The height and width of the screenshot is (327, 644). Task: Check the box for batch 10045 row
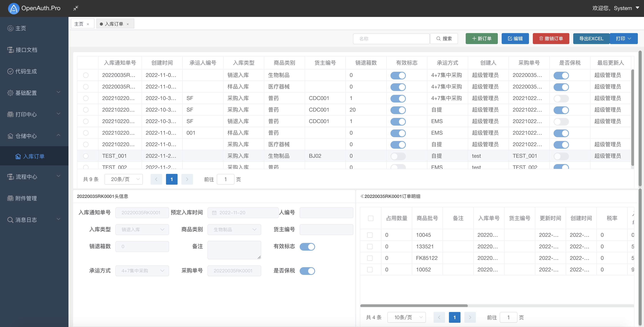(370, 235)
